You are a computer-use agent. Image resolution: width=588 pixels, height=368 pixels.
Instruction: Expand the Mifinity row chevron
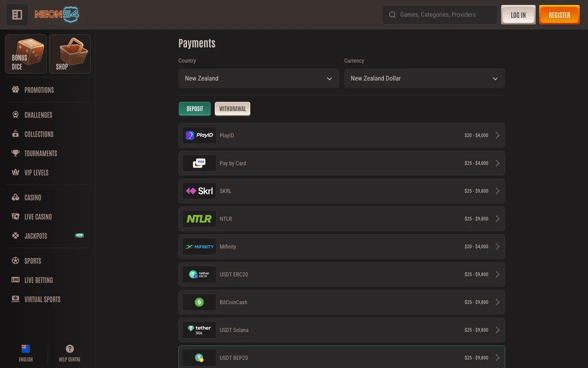coord(497,247)
